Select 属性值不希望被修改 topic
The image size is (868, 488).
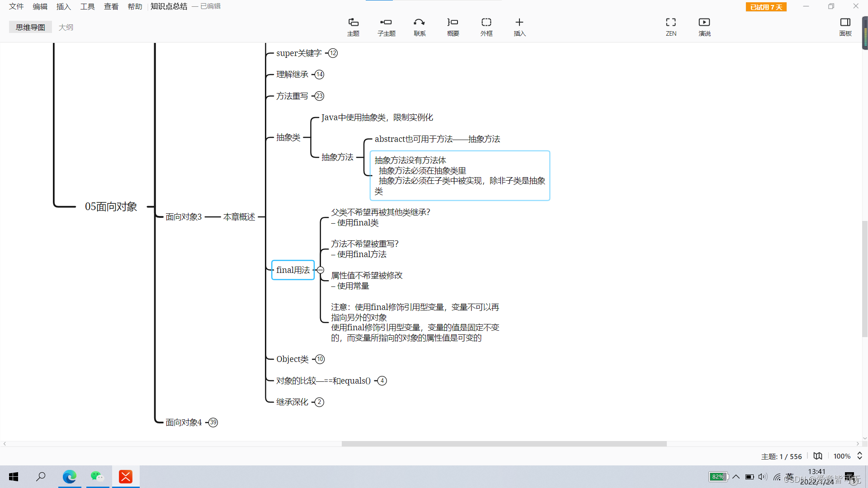coord(367,281)
